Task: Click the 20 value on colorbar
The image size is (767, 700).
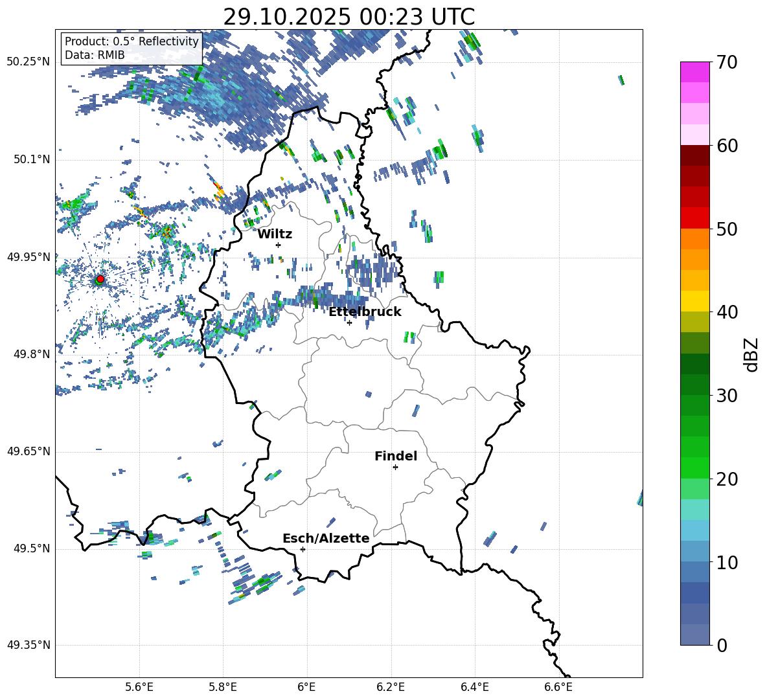Action: pyautogui.click(x=727, y=479)
